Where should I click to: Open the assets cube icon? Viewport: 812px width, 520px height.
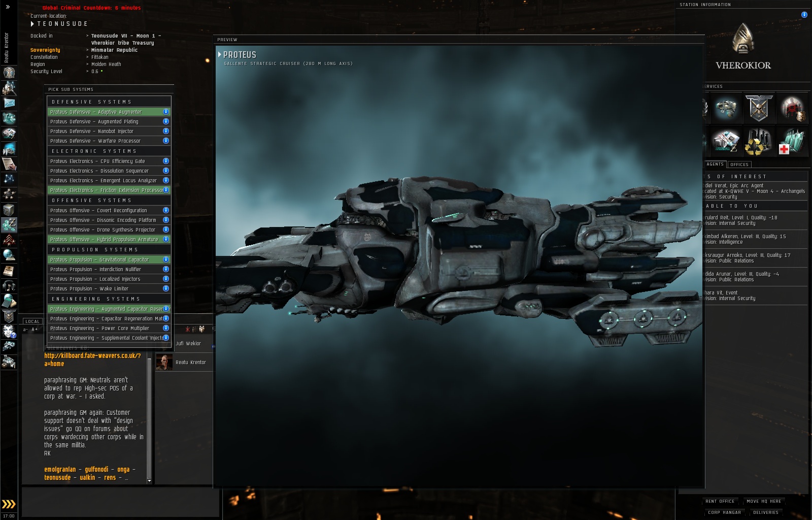click(x=9, y=210)
